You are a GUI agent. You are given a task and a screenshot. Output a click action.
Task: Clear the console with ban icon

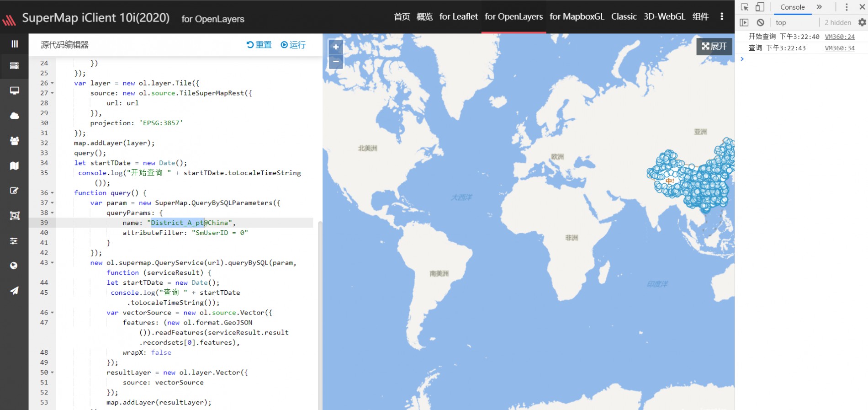click(x=761, y=22)
